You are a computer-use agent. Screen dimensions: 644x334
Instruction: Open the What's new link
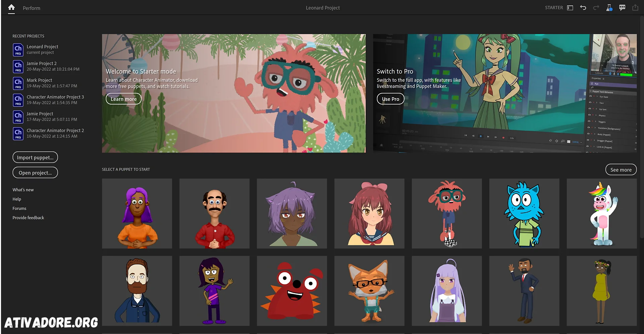tap(23, 190)
